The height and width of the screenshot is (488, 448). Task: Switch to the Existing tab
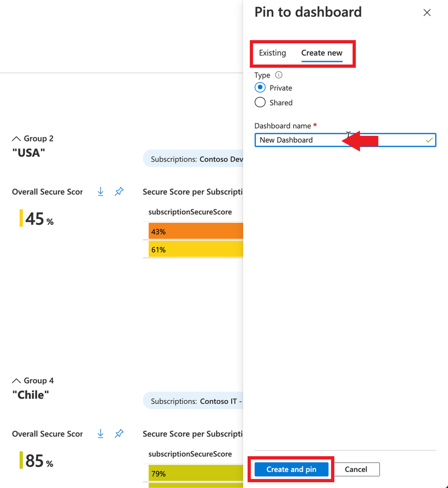point(273,53)
